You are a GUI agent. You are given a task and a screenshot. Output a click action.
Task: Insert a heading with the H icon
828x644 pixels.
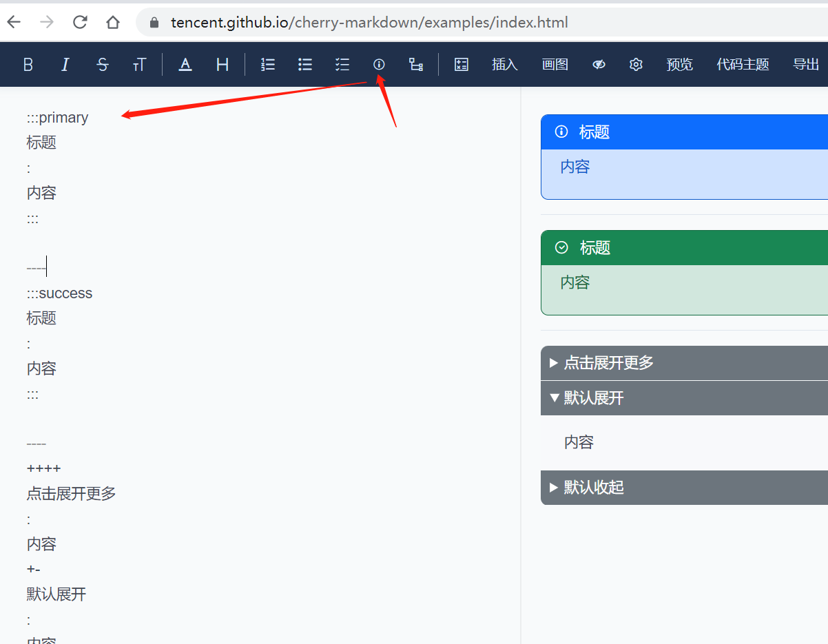(x=222, y=64)
